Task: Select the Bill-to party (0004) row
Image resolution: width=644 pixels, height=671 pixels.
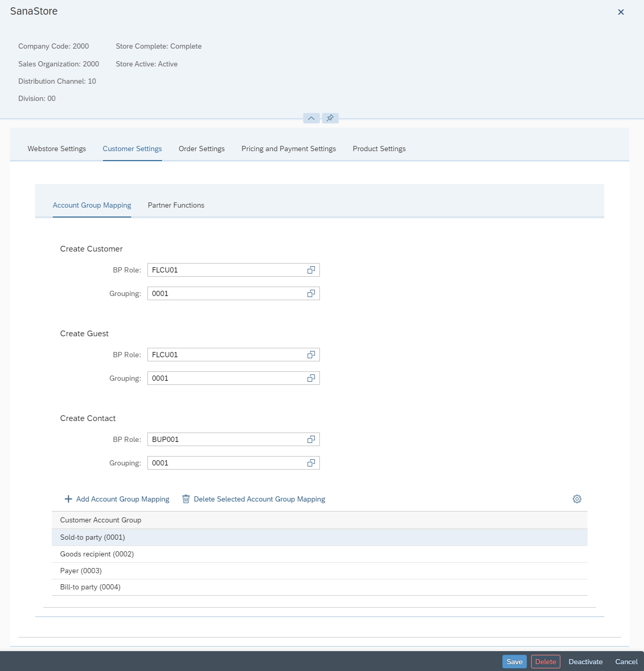Action: coord(319,587)
